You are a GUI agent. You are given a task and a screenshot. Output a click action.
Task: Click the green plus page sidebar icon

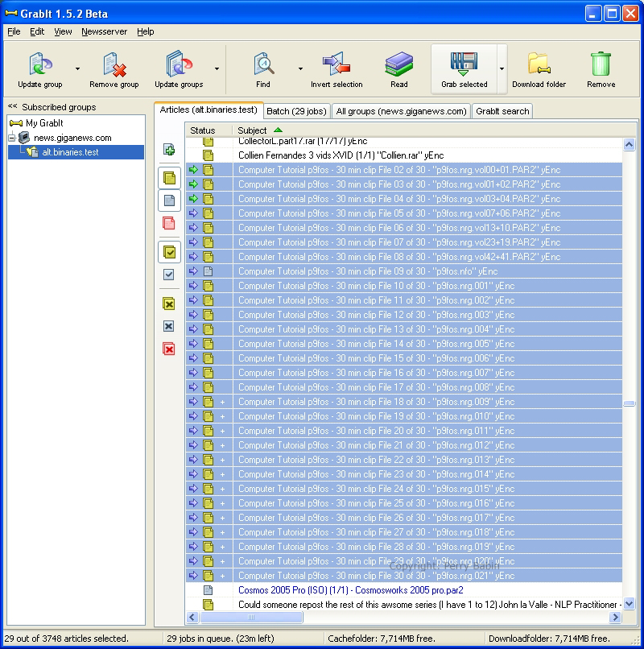pyautogui.click(x=169, y=150)
